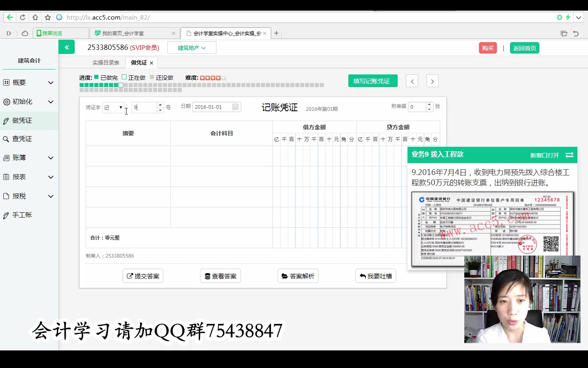Open the sidebar panel toggle icon

(x=9, y=34)
